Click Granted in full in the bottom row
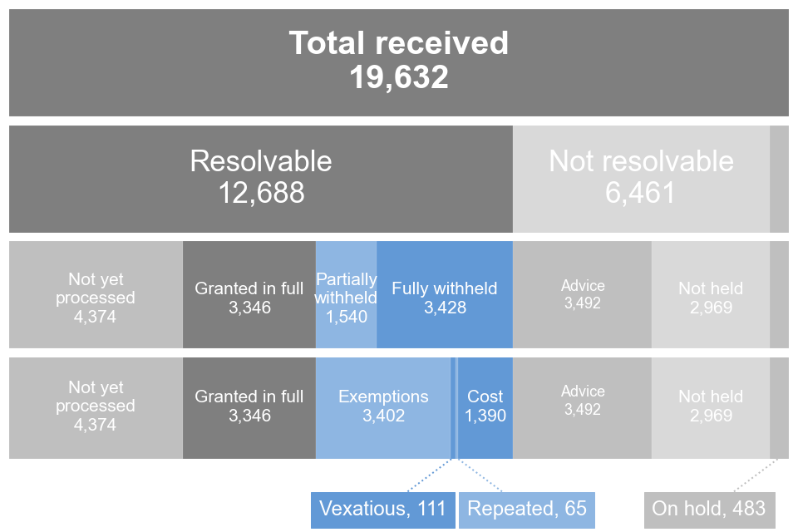The width and height of the screenshot is (798, 532). (249, 407)
